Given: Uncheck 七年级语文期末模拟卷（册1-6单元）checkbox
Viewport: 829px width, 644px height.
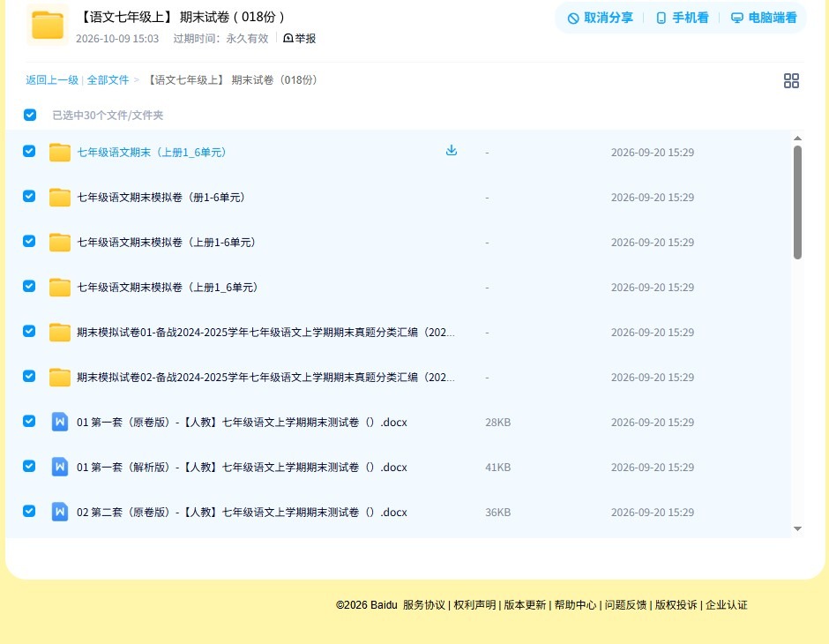Looking at the screenshot, I should (x=29, y=196).
